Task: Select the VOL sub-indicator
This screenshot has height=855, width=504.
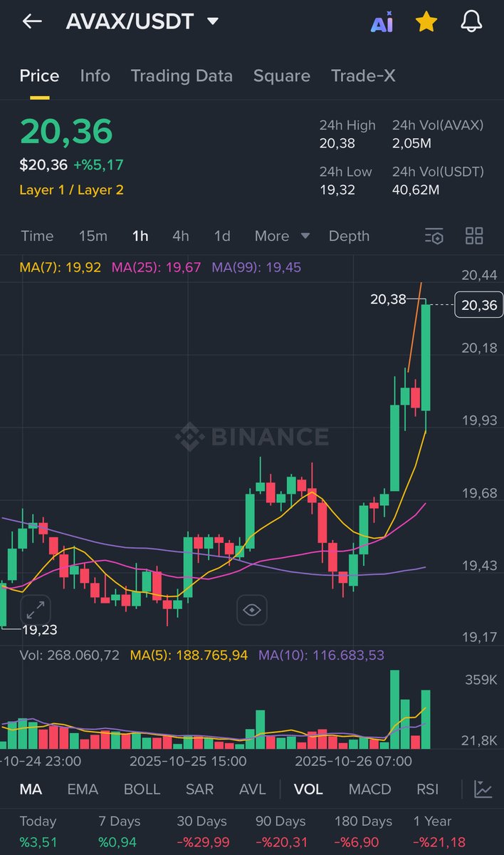Action: [x=308, y=789]
